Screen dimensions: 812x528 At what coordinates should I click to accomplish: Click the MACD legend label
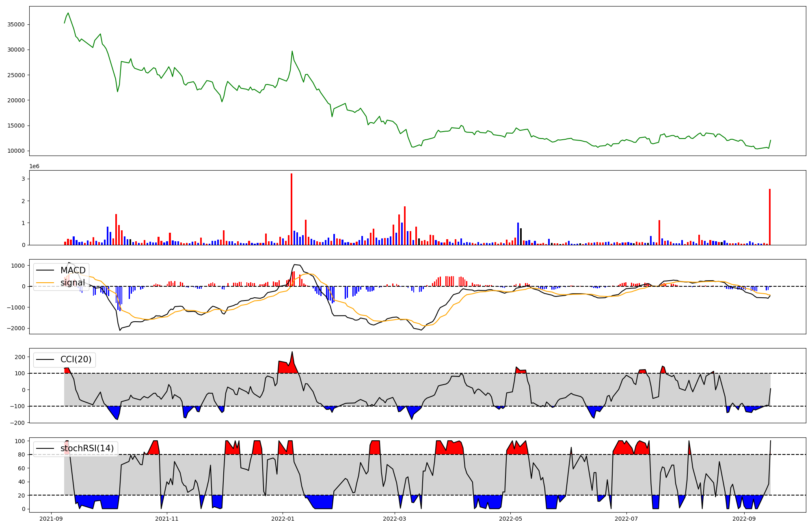click(x=73, y=270)
